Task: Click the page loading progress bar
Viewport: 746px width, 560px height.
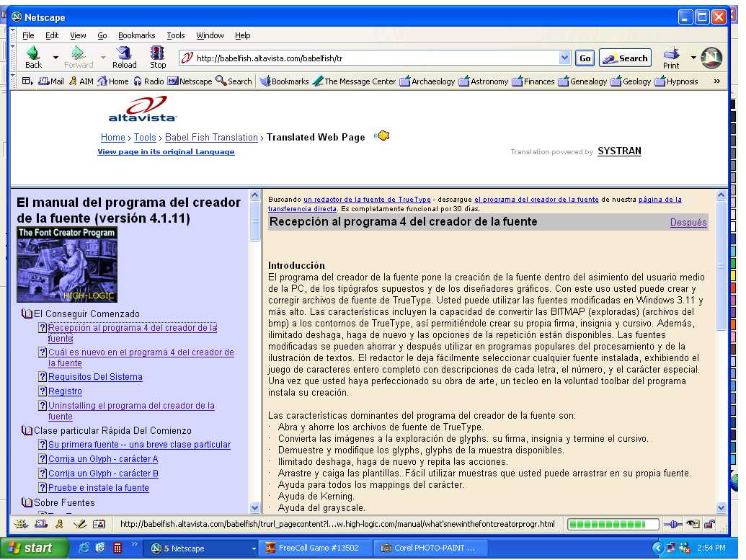Action: coord(613,524)
